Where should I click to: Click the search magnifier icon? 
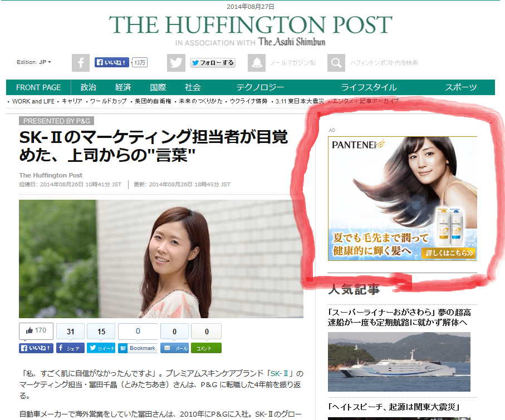coord(336,62)
